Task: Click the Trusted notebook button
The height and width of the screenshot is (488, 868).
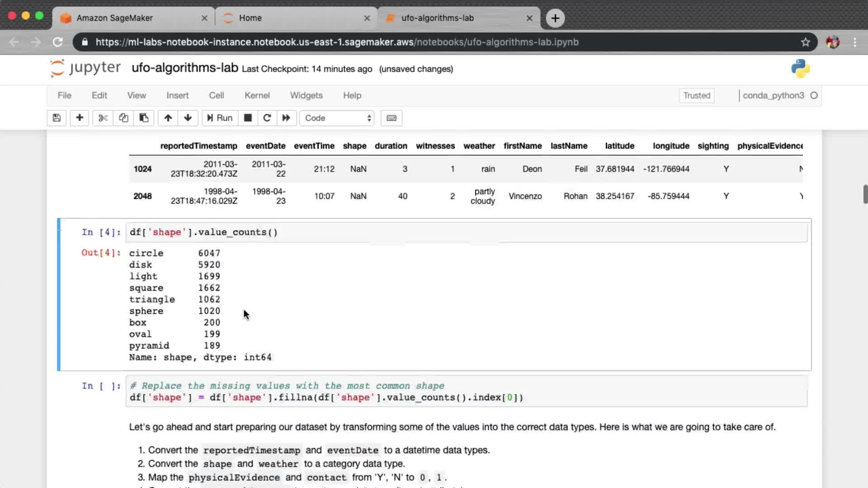Action: 696,95
